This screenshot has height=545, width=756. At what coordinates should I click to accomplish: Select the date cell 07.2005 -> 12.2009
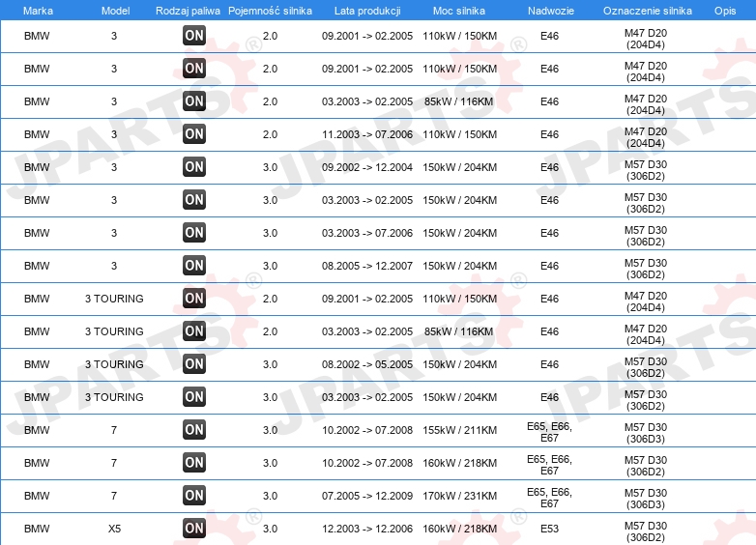[367, 496]
